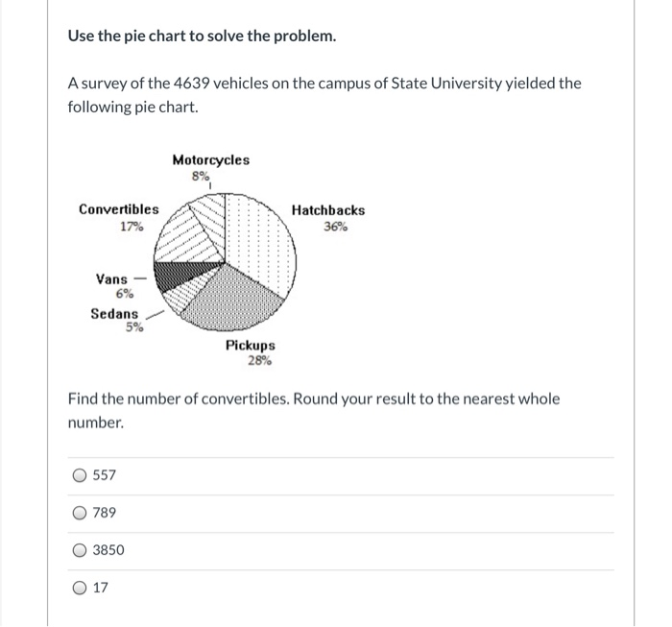The image size is (672, 627).
Task: Click the Pickups 28% label
Action: 251,353
